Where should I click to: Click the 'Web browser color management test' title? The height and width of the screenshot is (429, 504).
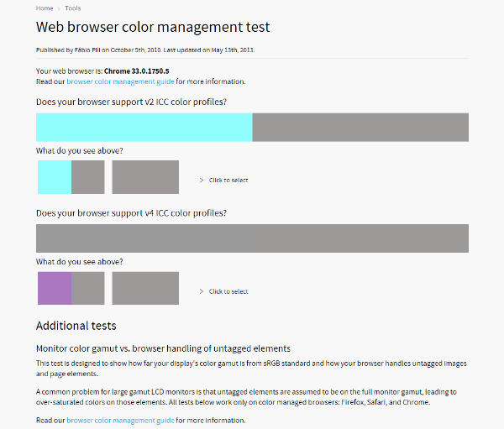tap(153, 28)
